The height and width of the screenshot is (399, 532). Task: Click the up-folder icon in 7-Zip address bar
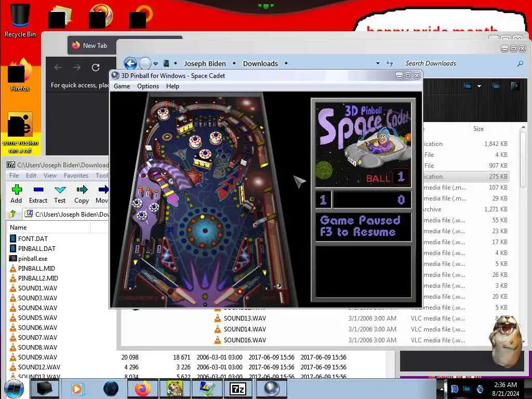tap(12, 214)
